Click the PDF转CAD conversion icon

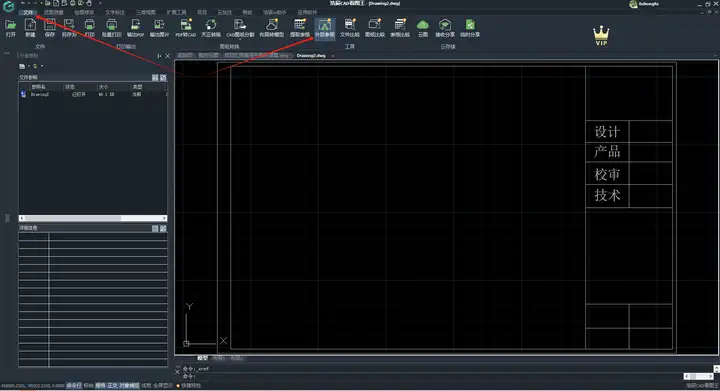(186, 28)
